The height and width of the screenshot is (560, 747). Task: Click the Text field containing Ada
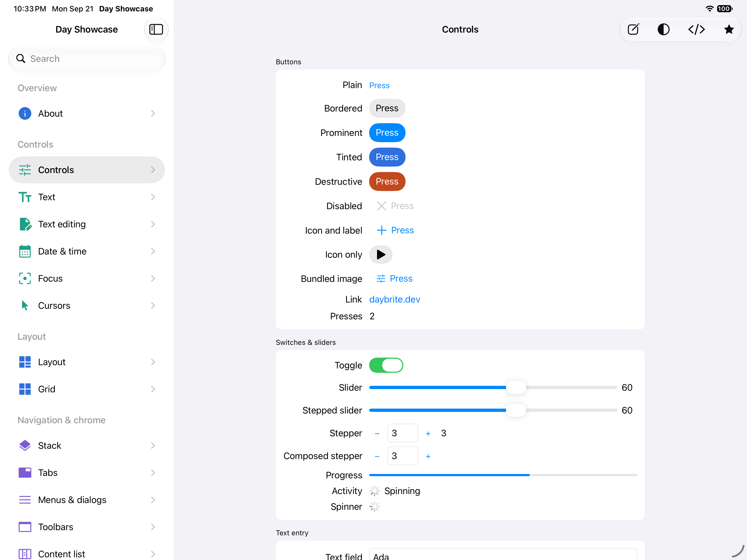coord(503,554)
